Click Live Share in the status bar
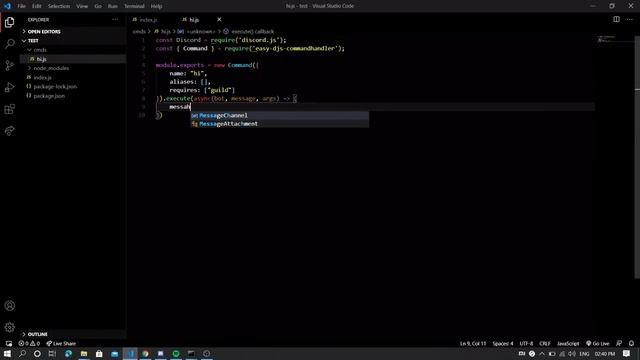The width and height of the screenshot is (640, 360). point(61,343)
